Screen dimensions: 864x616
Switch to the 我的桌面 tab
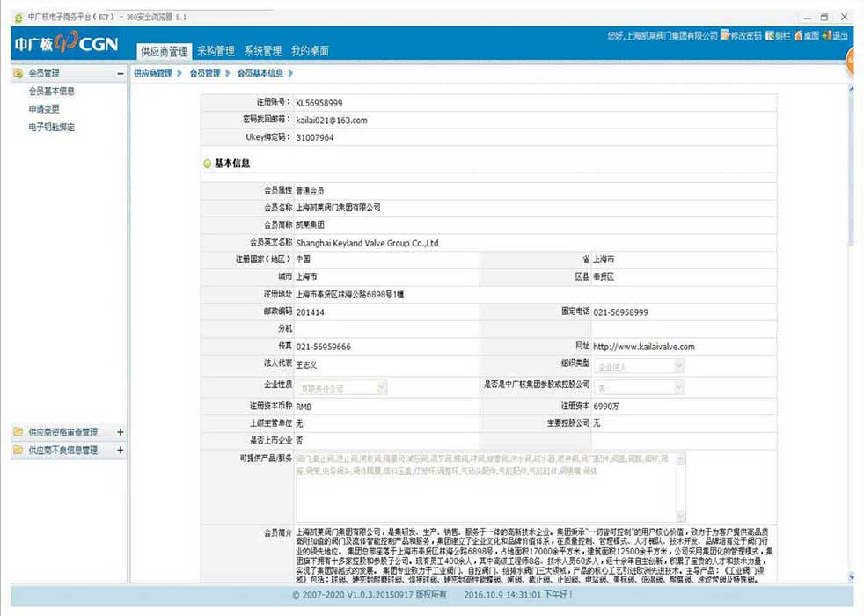310,51
